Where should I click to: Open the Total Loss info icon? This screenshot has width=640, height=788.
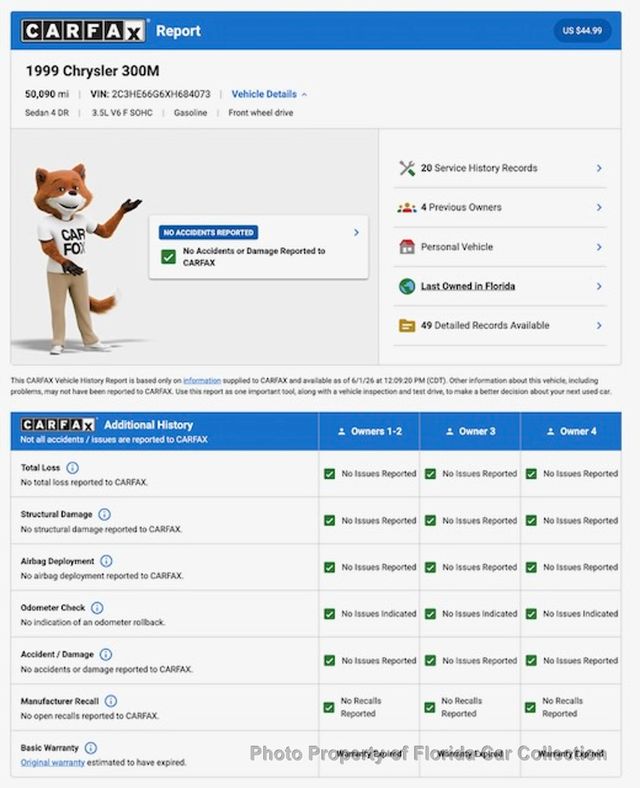click(72, 468)
